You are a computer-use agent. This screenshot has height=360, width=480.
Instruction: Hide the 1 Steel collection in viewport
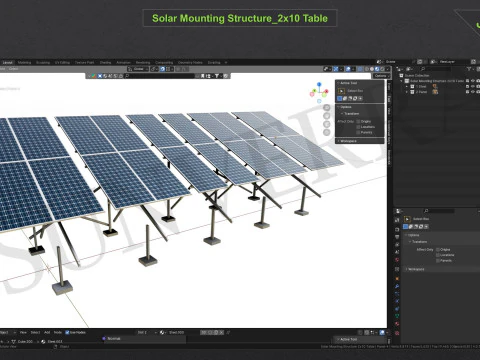(x=473, y=86)
